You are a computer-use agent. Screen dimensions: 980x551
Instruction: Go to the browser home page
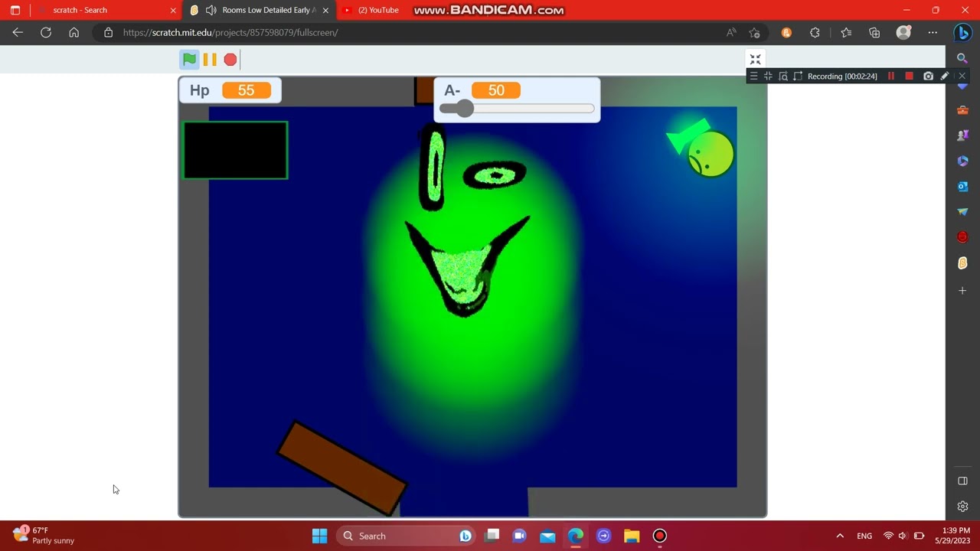(73, 32)
